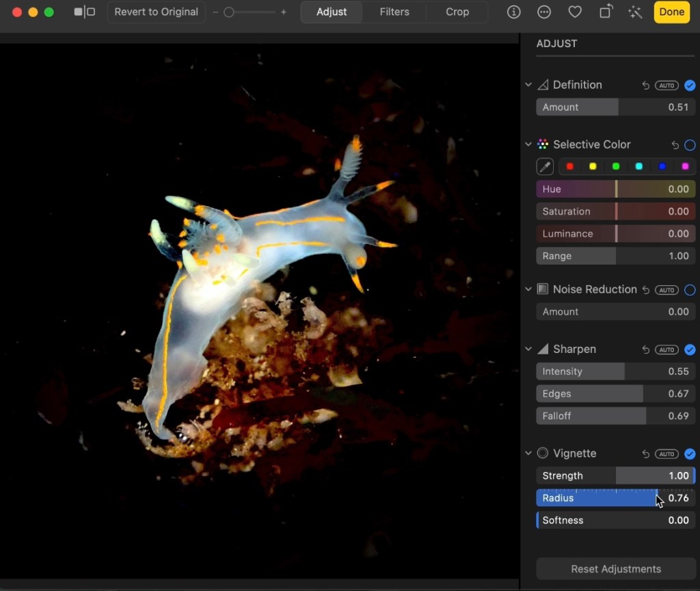Switch to the Filters tab

394,12
